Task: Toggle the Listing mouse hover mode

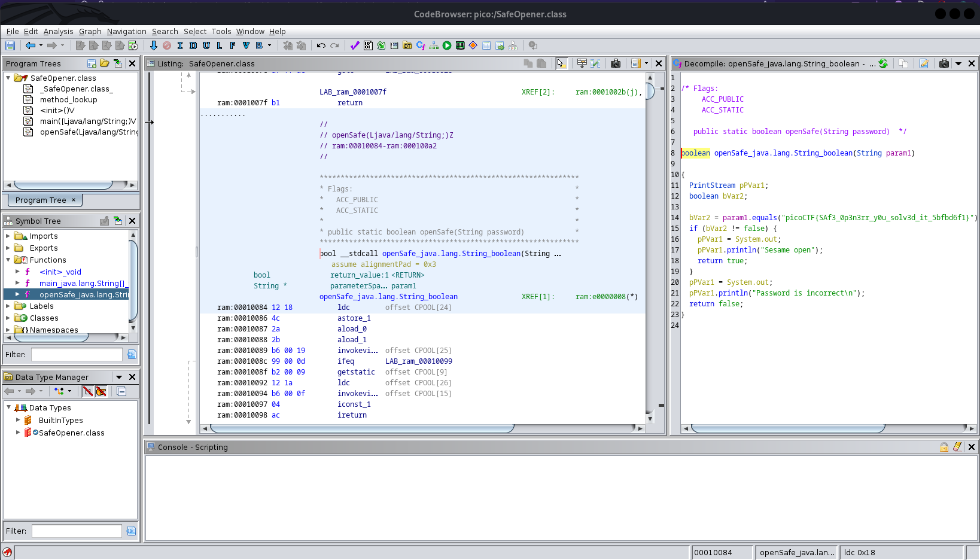Action: pos(561,63)
